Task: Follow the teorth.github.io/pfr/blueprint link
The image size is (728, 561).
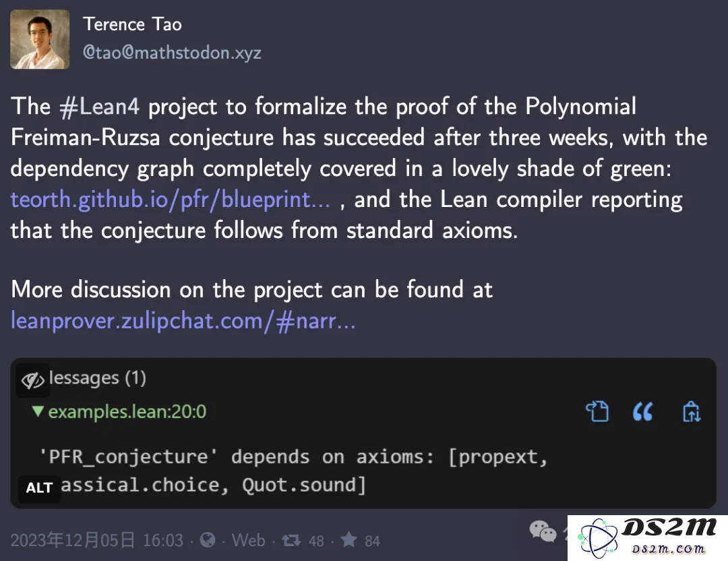Action: click(171, 200)
